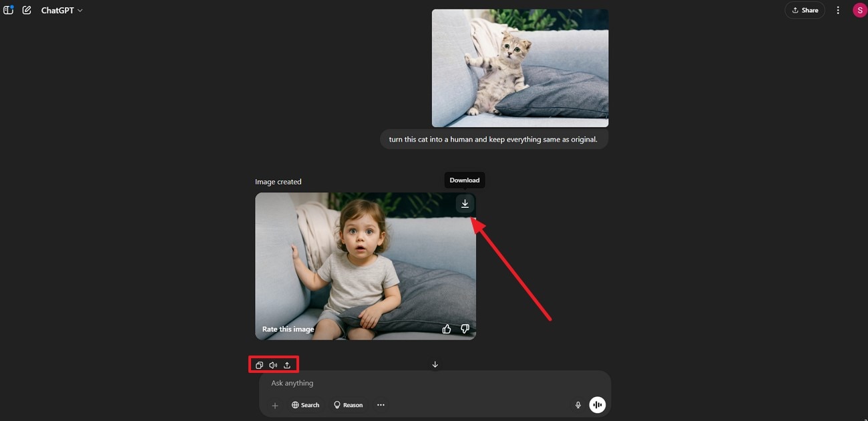This screenshot has height=421, width=868.
Task: Give thumbs up to the generated image
Action: pyautogui.click(x=447, y=329)
